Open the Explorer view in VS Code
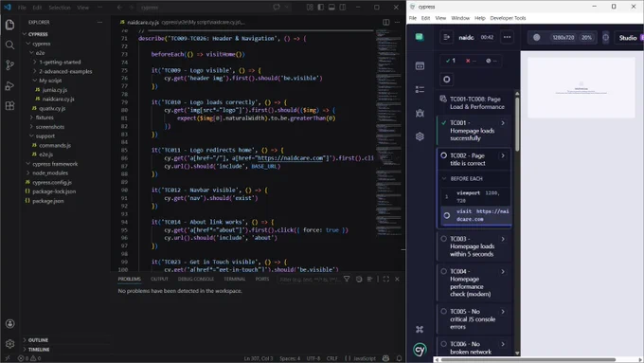The height and width of the screenshot is (363, 644). (9, 25)
